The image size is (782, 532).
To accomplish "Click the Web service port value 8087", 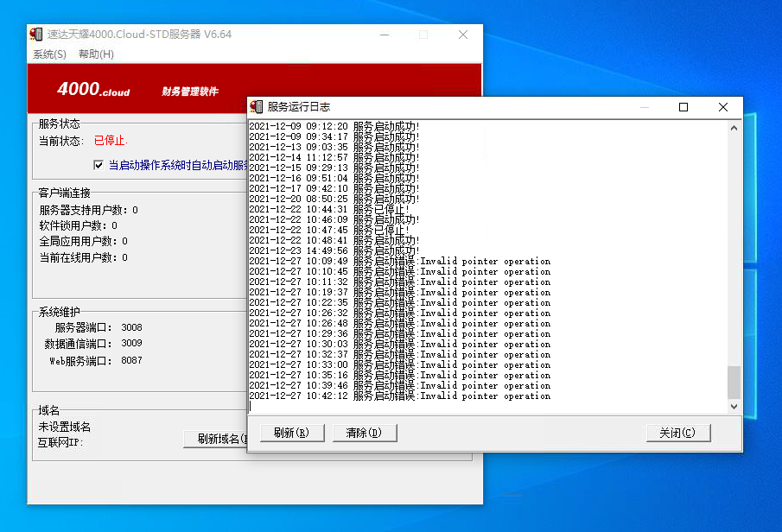I will (x=131, y=360).
